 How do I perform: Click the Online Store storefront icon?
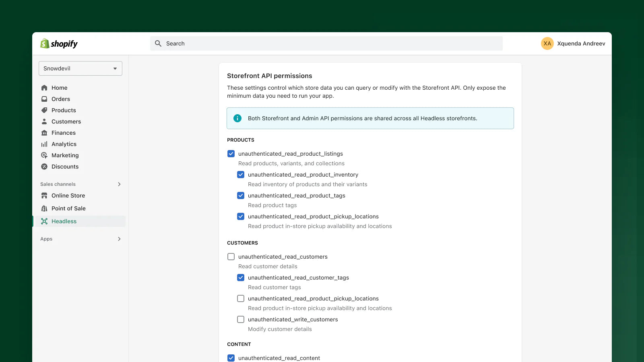coord(44,195)
